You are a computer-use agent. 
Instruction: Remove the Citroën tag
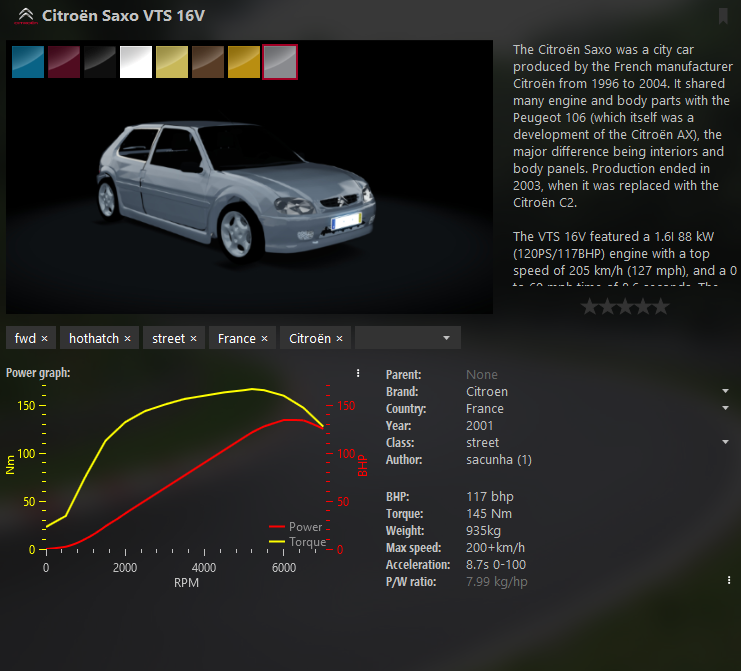click(339, 339)
